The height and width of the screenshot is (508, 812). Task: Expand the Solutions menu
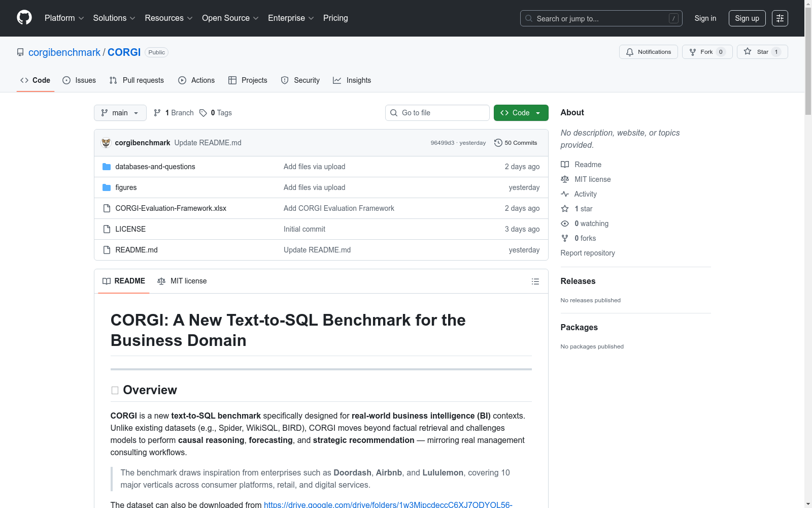coord(114,18)
